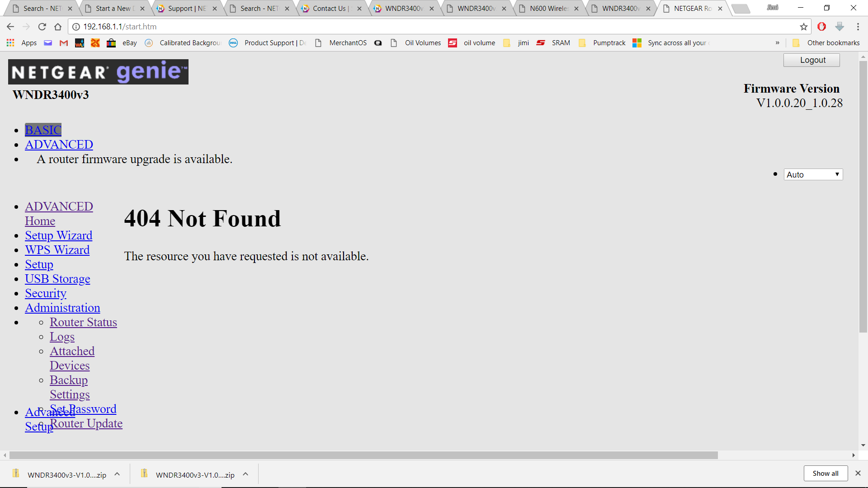
Task: Open the Setup Wizard link
Action: (58, 235)
